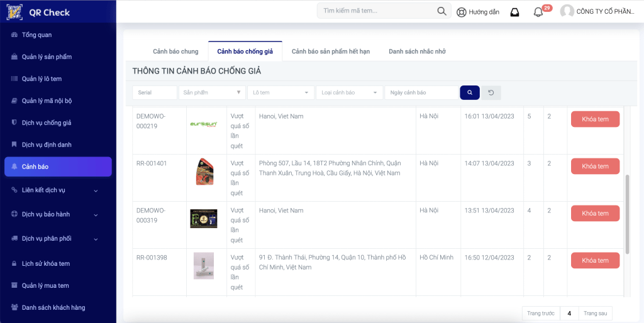Open the Loại cảnh báo filter dropdown
This screenshot has height=323, width=644.
point(350,93)
